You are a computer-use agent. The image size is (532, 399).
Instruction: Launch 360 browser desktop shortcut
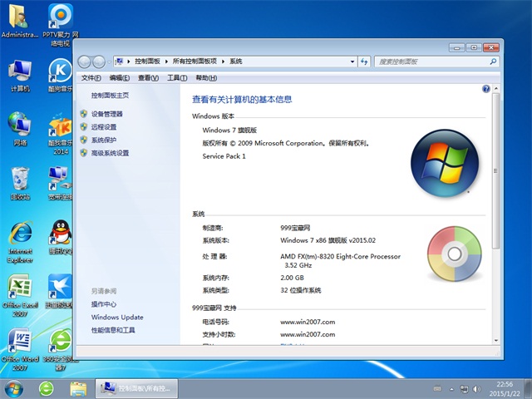[61, 349]
